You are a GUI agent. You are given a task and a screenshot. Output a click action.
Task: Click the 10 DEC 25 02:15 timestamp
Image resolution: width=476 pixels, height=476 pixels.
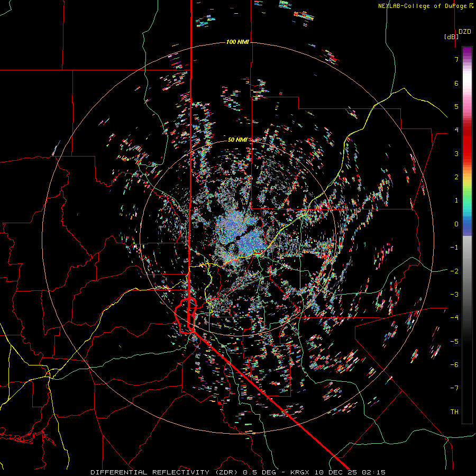(x=350, y=472)
